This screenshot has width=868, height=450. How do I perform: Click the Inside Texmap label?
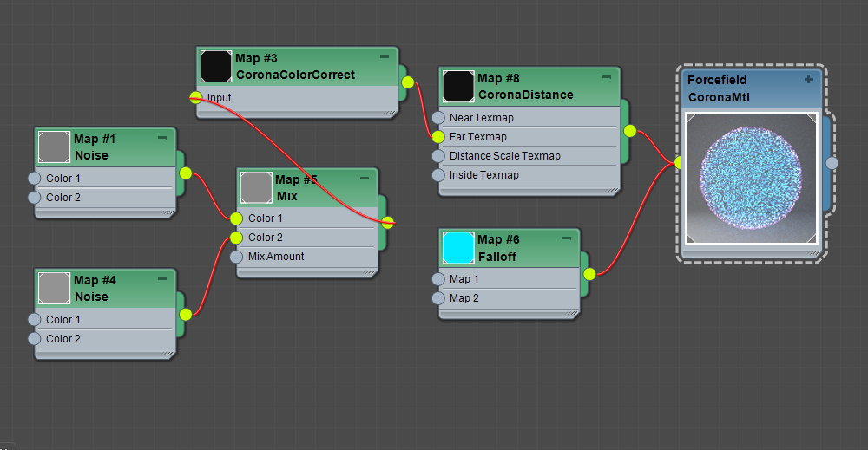[x=483, y=175]
